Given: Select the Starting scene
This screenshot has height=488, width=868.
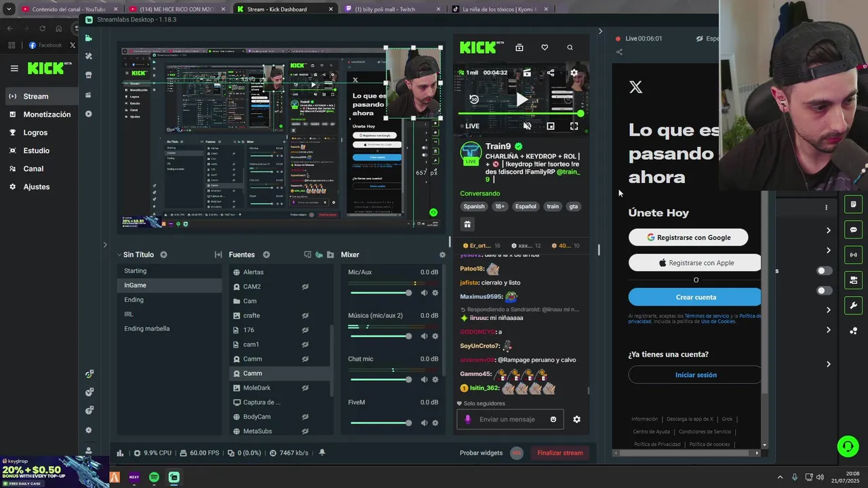Looking at the screenshot, I should click(x=168, y=271).
